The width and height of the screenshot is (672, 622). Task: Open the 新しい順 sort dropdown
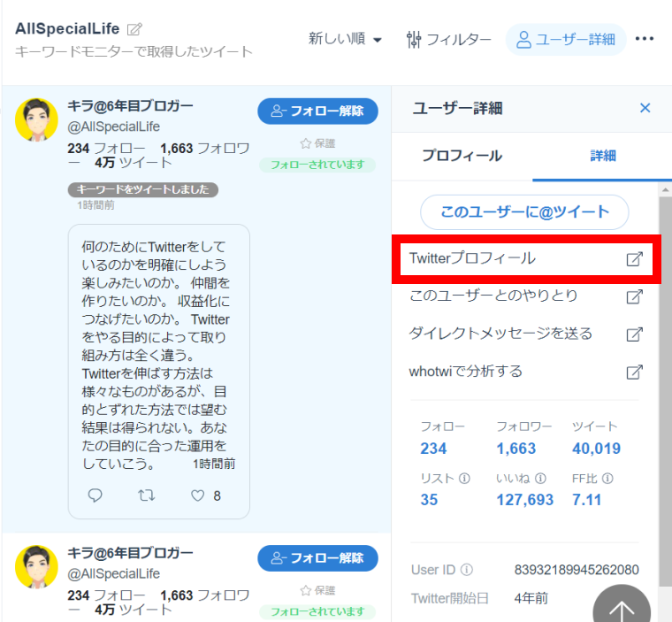[345, 39]
